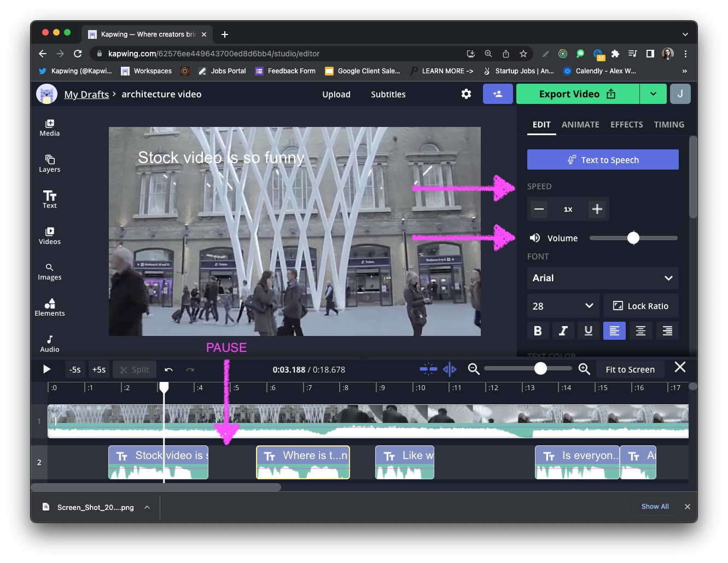728x563 pixels.
Task: Open the Arial font dropdown
Action: point(602,278)
